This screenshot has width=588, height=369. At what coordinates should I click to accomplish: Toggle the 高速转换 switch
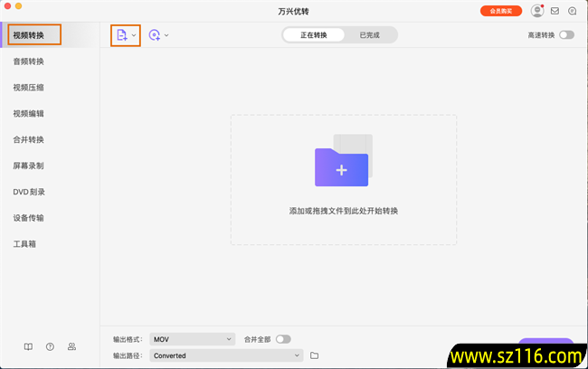coord(567,35)
